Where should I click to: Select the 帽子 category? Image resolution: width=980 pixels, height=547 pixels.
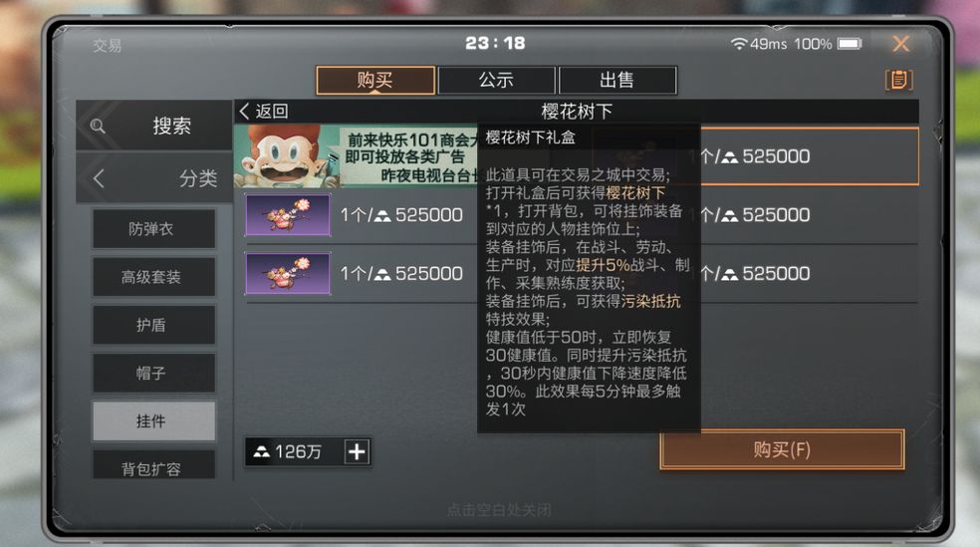tap(153, 374)
